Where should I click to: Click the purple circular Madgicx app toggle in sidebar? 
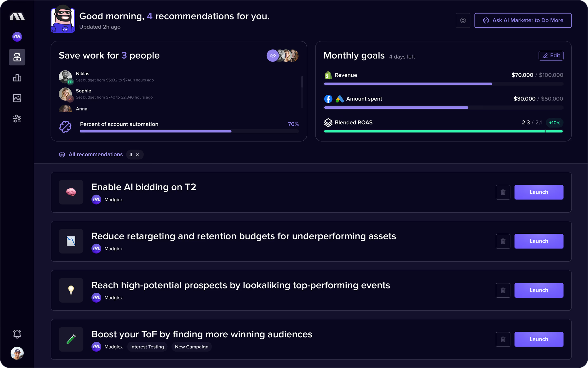tap(17, 37)
